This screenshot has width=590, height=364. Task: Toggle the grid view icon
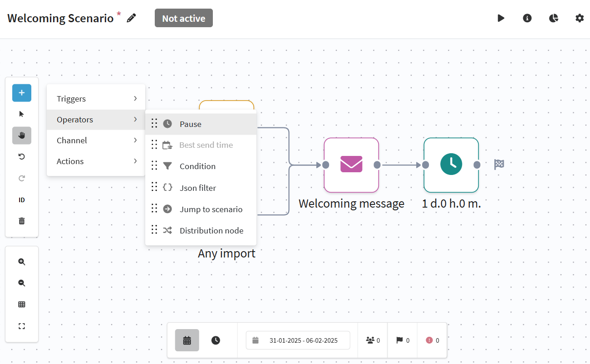tap(22, 305)
